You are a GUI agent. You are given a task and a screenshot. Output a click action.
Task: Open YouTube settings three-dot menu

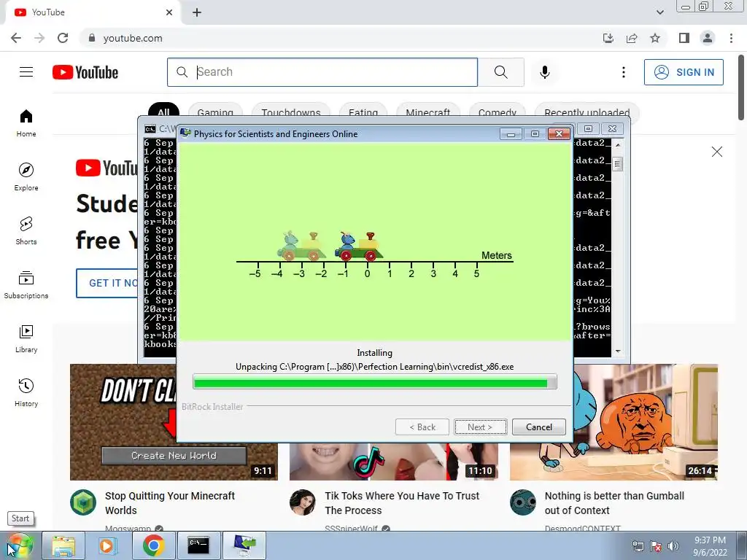point(623,72)
